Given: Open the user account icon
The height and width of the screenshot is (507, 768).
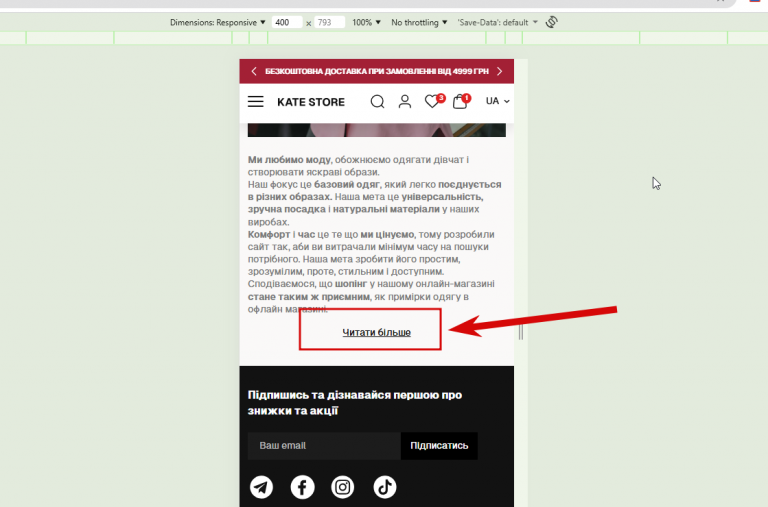Looking at the screenshot, I should click(x=405, y=101).
